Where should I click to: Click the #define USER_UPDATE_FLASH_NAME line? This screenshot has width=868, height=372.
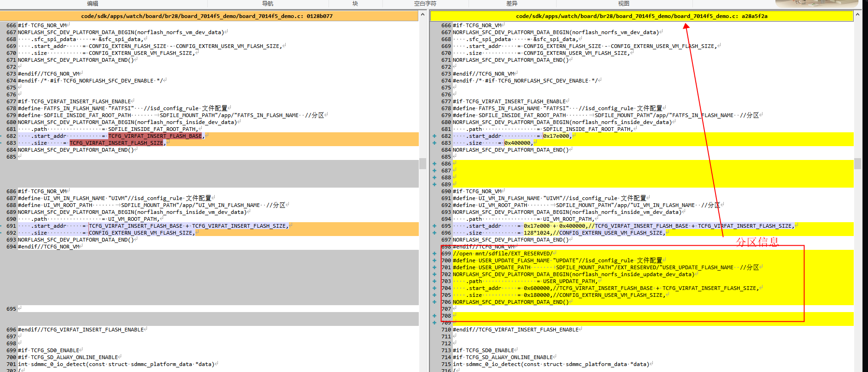pyautogui.click(x=557, y=260)
